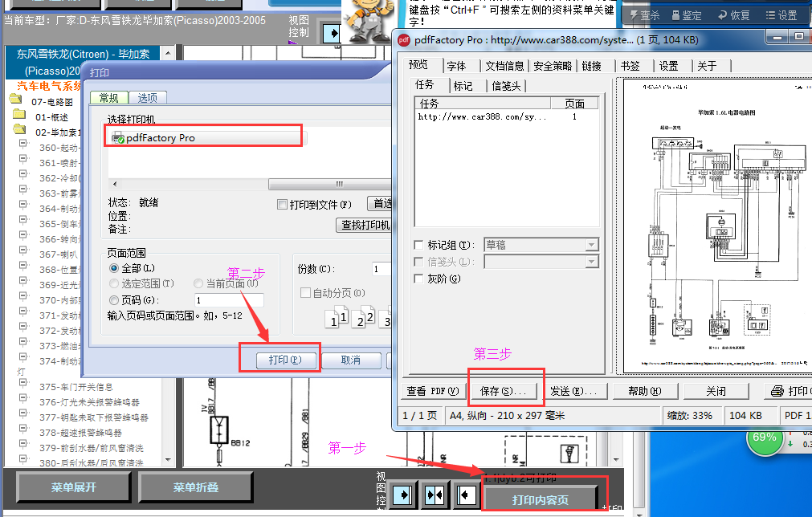Click the 保存(S)... button
This screenshot has width=812, height=517.
click(x=503, y=391)
